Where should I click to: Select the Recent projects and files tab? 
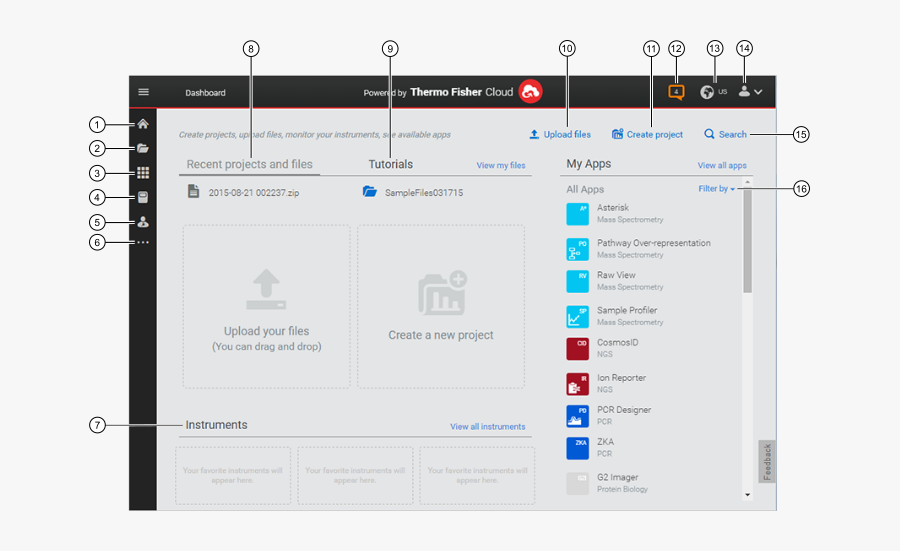[x=249, y=164]
